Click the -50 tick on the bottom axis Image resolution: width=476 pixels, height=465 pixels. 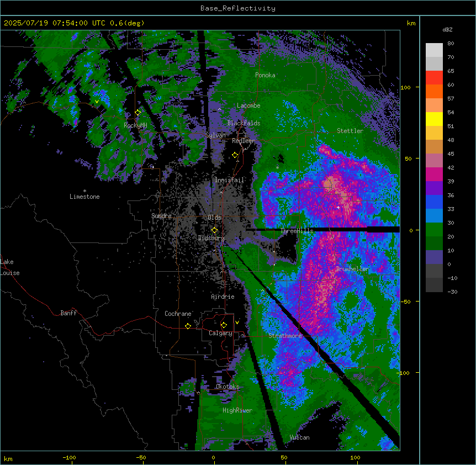click(141, 457)
